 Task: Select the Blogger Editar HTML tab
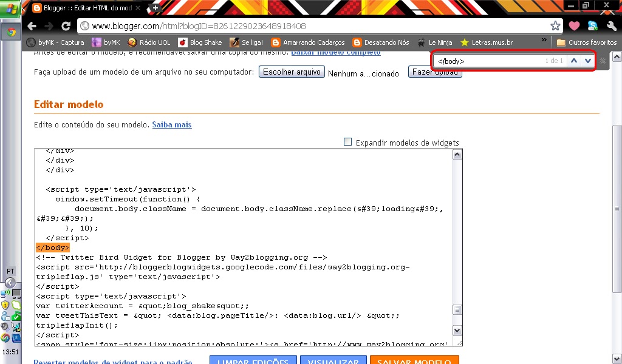tap(87, 8)
